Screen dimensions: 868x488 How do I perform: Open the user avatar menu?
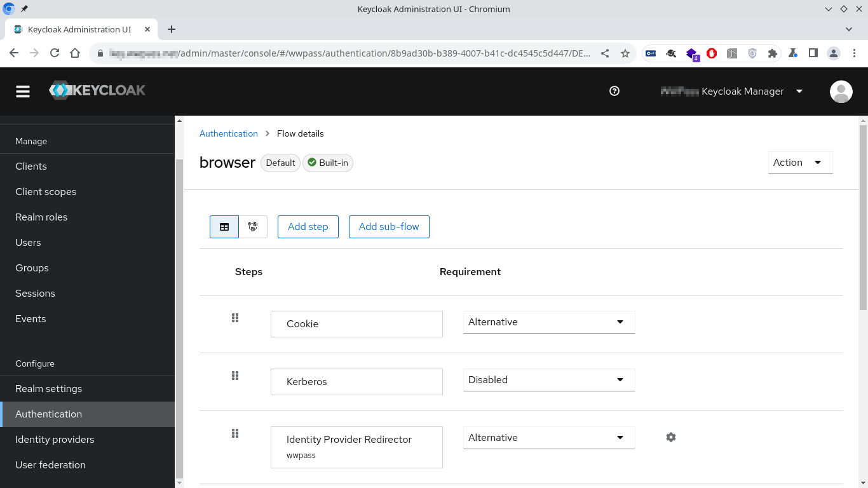coord(841,91)
